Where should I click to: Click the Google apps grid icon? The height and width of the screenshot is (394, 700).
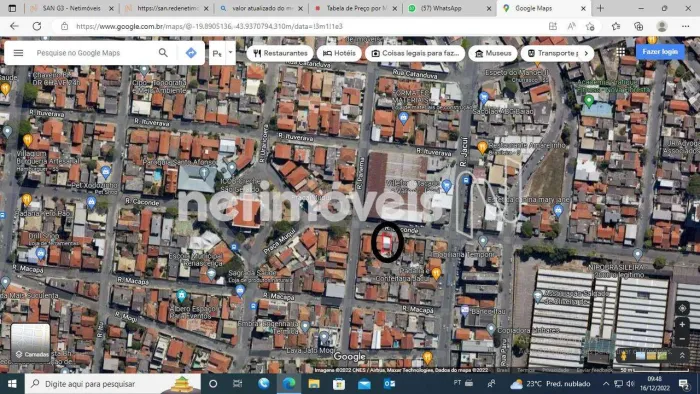point(621,52)
